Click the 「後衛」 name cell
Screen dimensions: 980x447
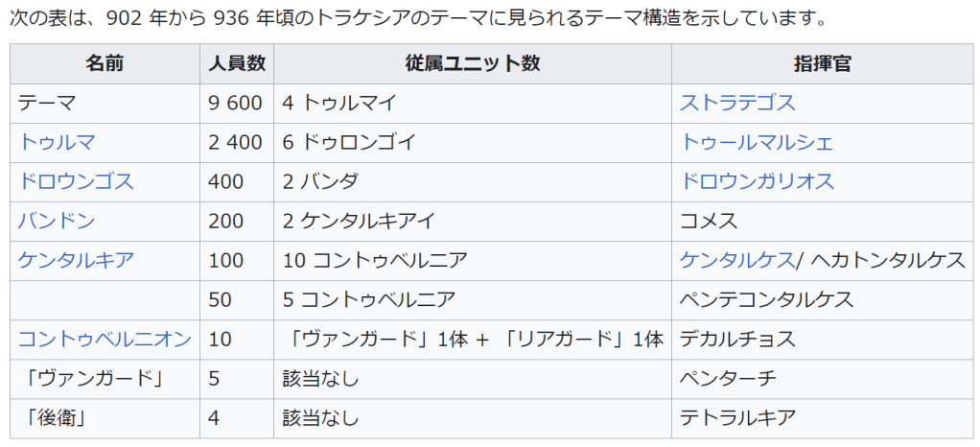(47, 417)
